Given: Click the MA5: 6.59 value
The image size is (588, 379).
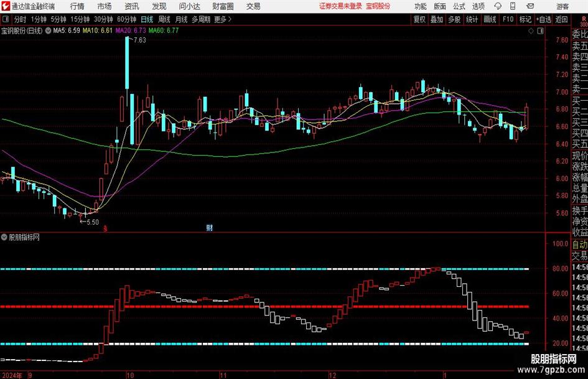Looking at the screenshot, I should [x=67, y=30].
